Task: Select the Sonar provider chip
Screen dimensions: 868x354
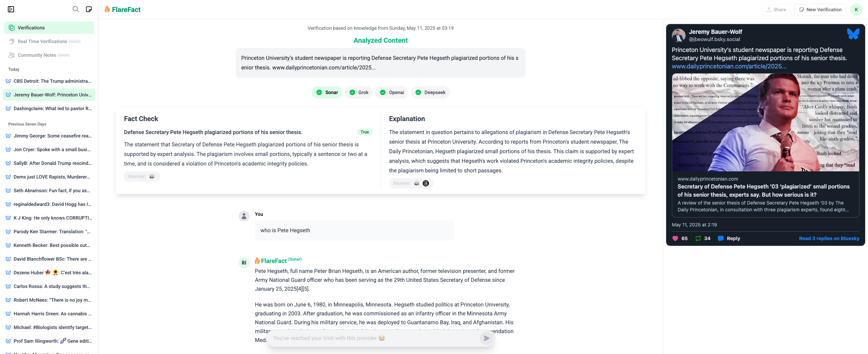Action: coord(327,92)
